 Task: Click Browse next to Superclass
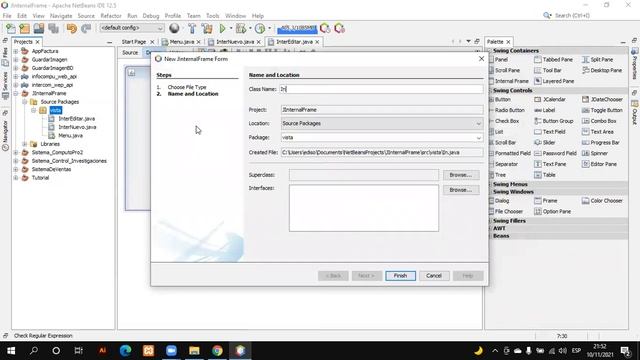(x=461, y=175)
